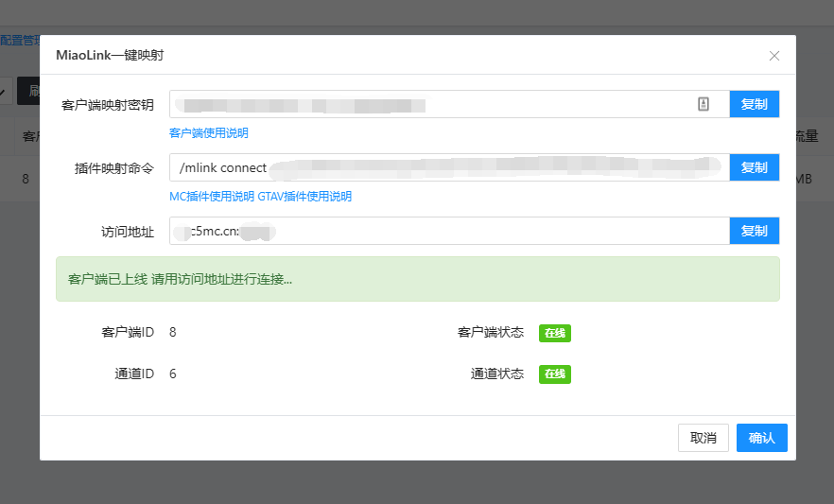Copy the 客户端映射密钥 value
The width and height of the screenshot is (834, 504).
pos(755,104)
